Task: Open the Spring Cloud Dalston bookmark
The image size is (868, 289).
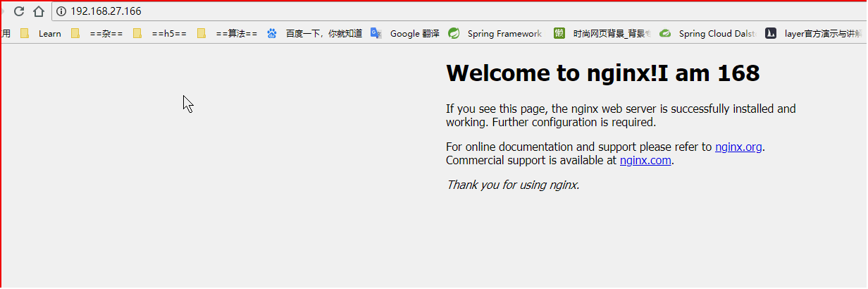Action: click(x=708, y=33)
